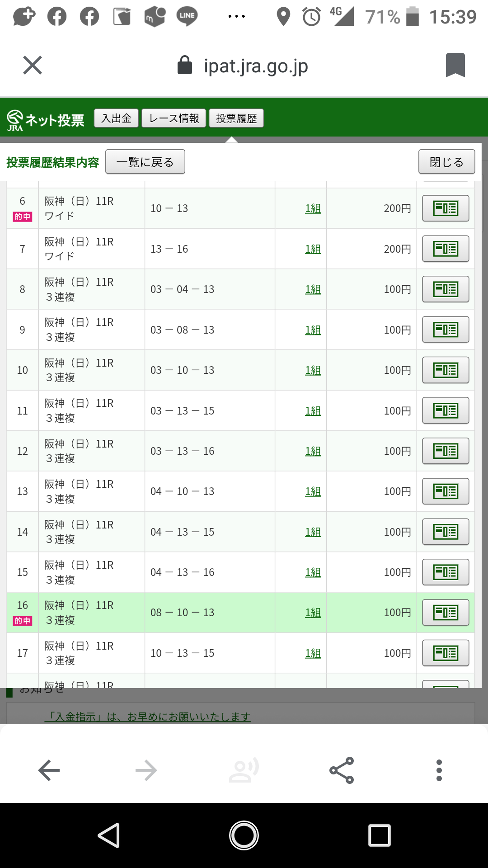
Task: Tap the share icon in bottom bar
Action: click(342, 770)
